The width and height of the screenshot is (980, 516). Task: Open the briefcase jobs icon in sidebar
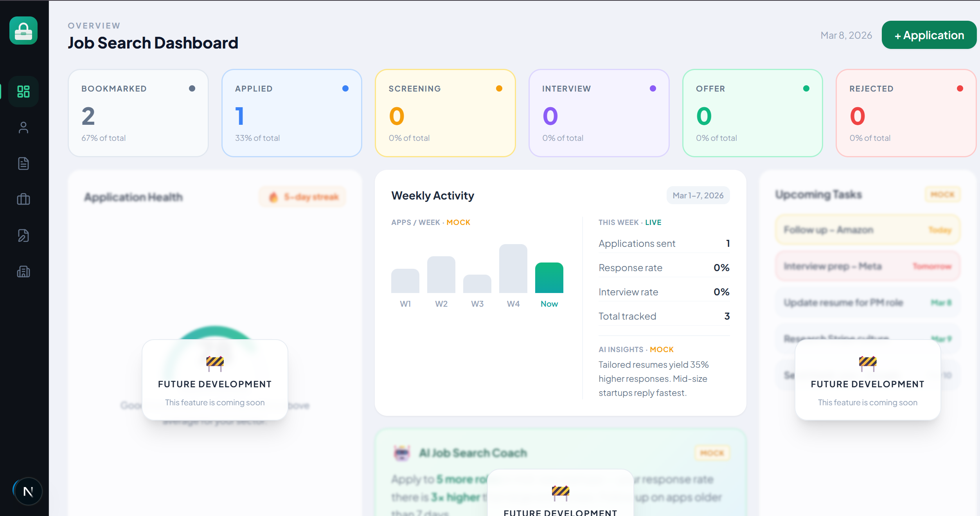(x=23, y=200)
